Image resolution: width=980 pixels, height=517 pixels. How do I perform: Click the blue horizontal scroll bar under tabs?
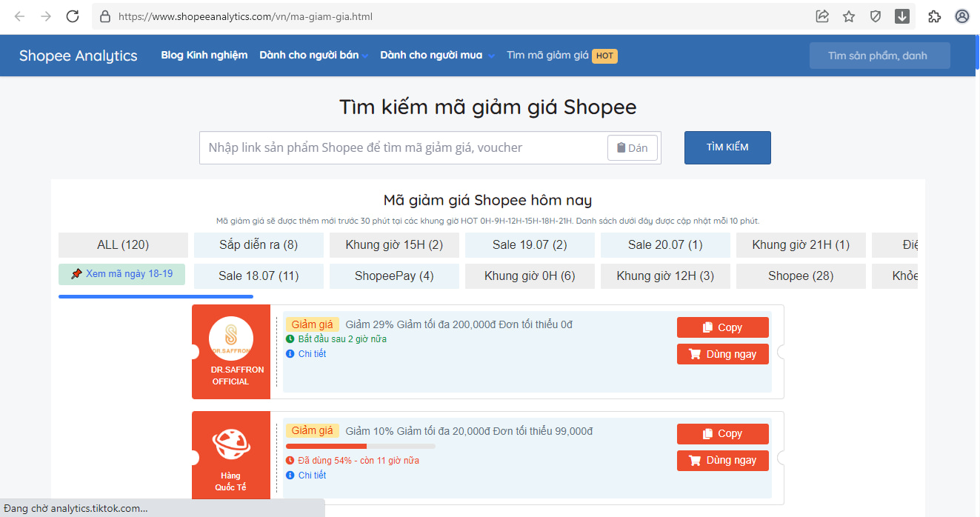156,297
